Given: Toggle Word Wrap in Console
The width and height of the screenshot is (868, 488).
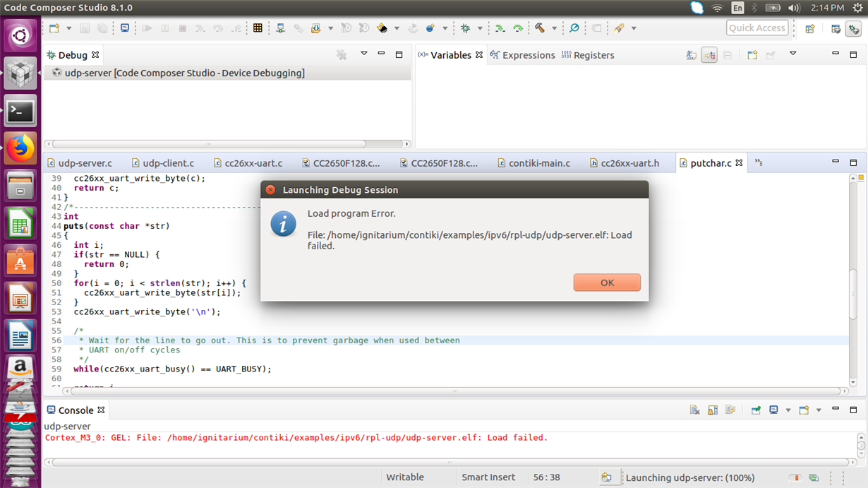Looking at the screenshot, I should click(730, 410).
